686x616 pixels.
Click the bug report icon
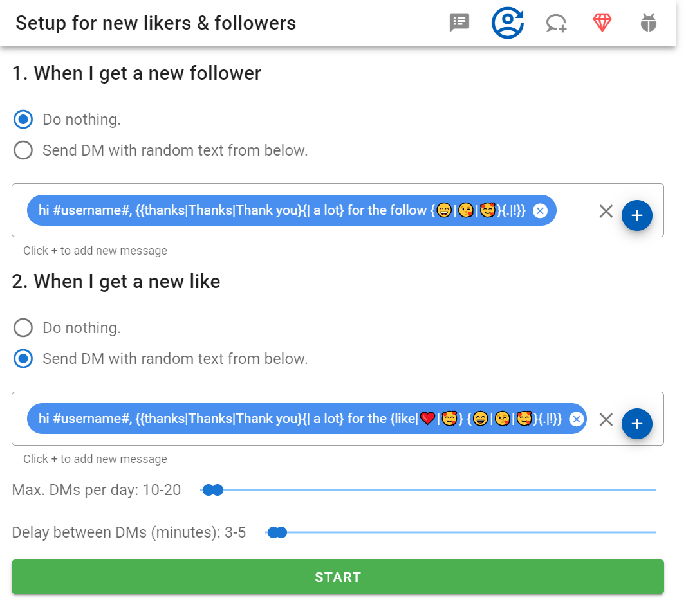point(648,23)
